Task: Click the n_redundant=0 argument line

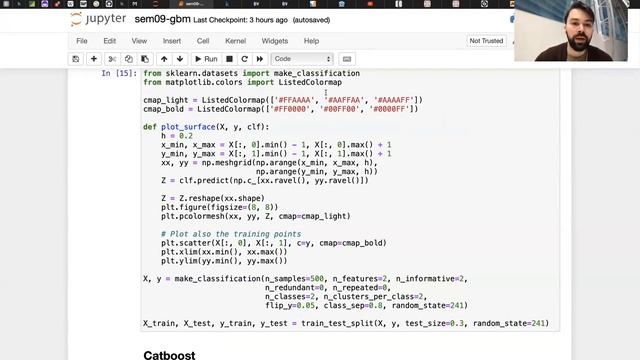Action: (328, 288)
